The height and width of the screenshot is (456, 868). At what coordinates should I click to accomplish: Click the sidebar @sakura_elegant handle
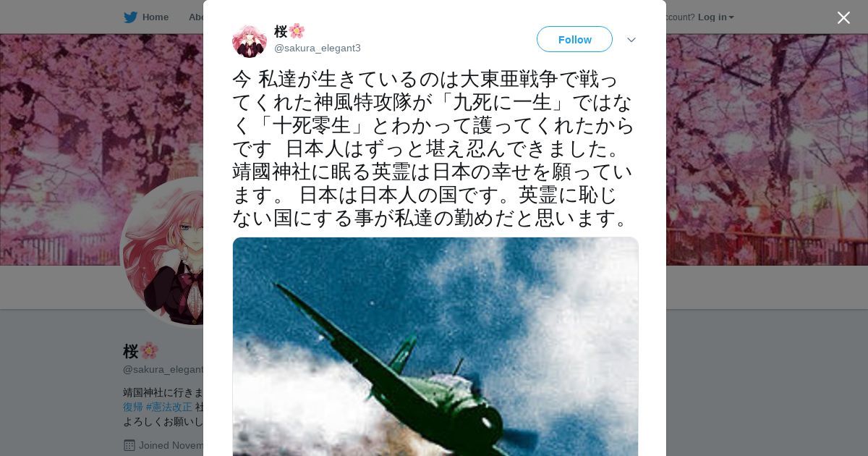pos(163,369)
